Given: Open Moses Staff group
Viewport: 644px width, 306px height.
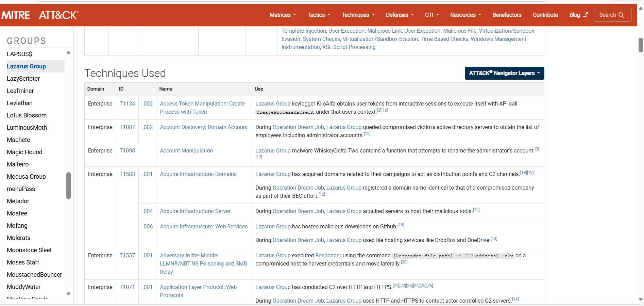Looking at the screenshot, I should click(23, 262).
